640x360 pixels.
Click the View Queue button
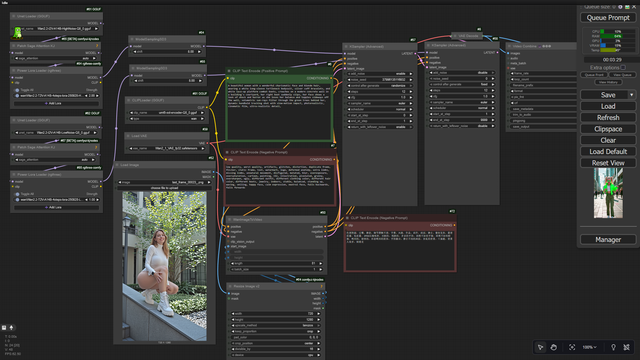(x=622, y=75)
